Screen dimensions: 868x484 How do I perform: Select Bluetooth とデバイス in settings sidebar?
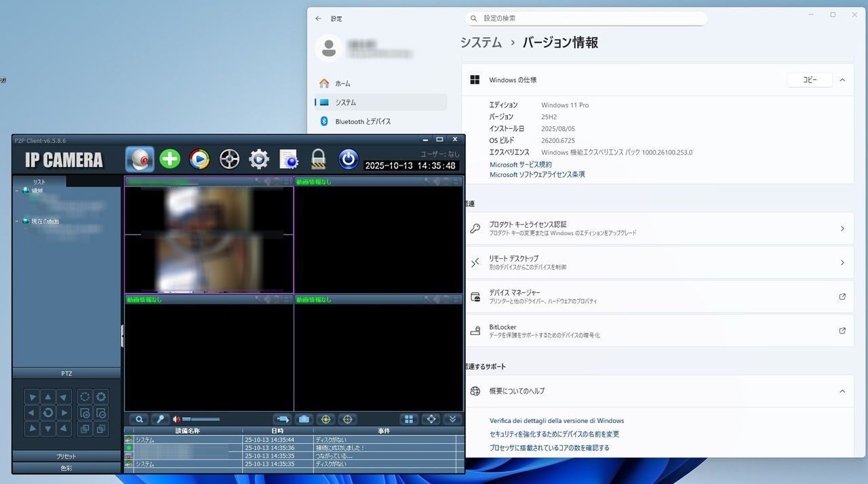click(363, 121)
